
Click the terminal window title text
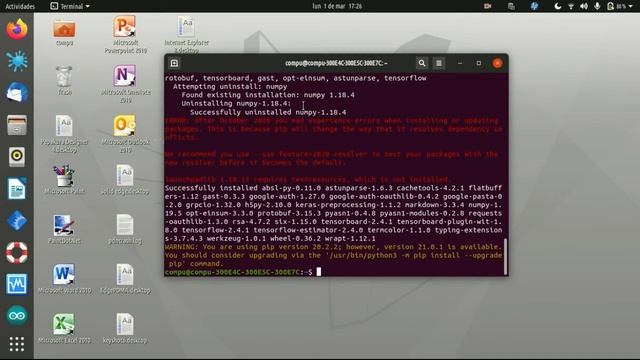(336, 63)
